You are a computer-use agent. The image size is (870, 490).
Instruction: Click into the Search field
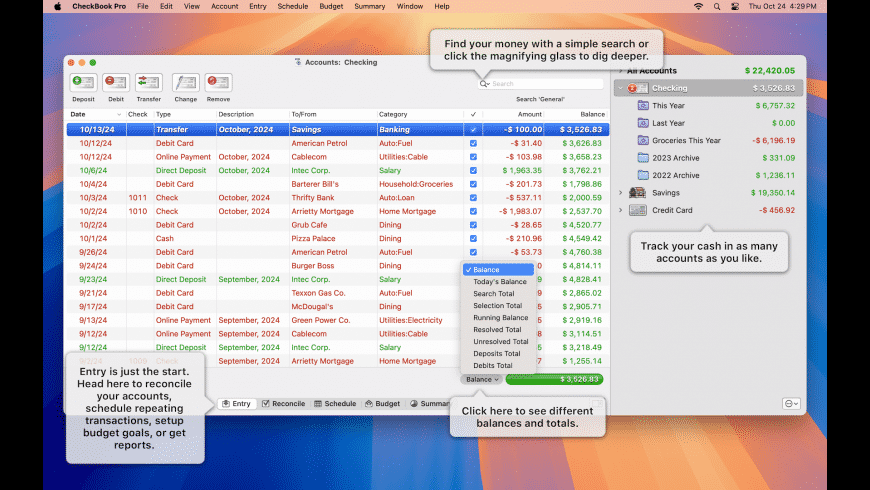point(541,84)
